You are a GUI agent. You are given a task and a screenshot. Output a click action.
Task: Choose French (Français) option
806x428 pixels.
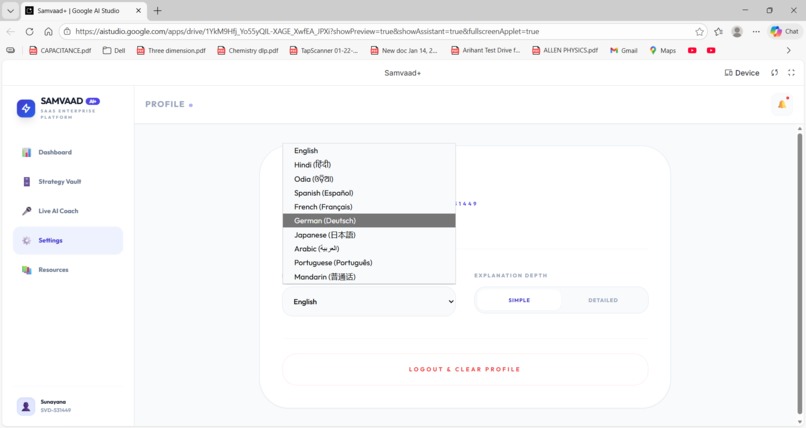(369, 207)
